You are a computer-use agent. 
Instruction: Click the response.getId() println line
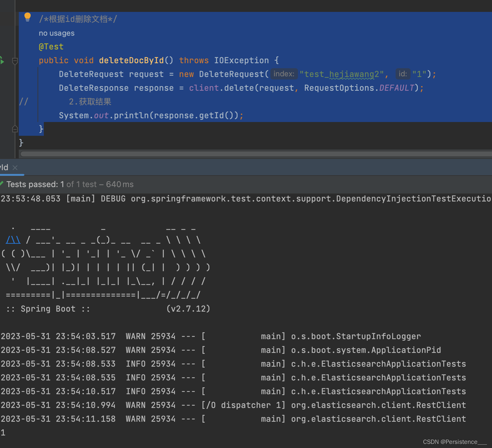151,115
